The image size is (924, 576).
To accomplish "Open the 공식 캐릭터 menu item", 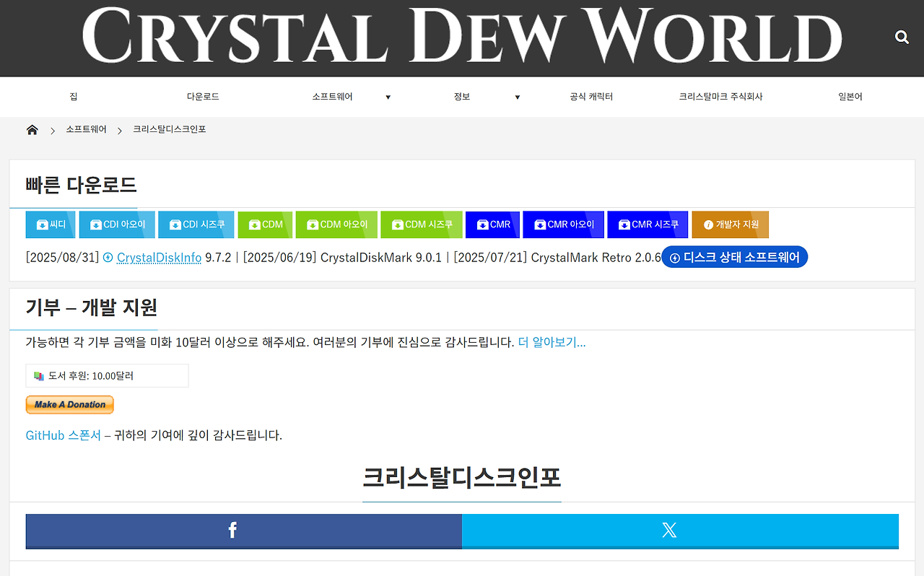I will point(591,97).
